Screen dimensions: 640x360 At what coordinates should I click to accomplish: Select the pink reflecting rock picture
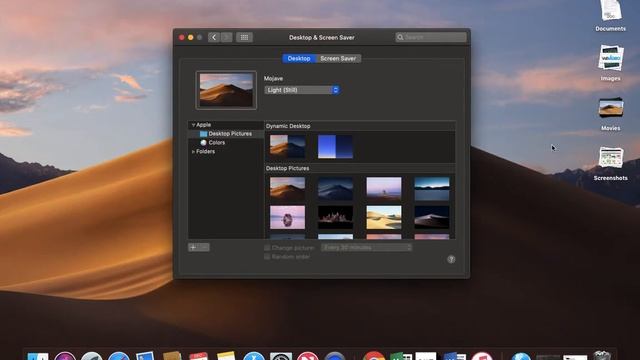pos(288,217)
